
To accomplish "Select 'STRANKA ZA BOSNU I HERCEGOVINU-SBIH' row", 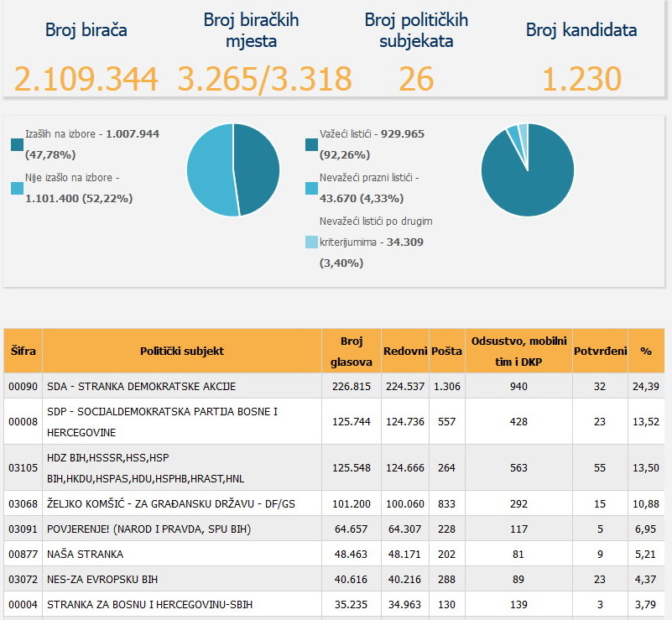I will (x=334, y=605).
